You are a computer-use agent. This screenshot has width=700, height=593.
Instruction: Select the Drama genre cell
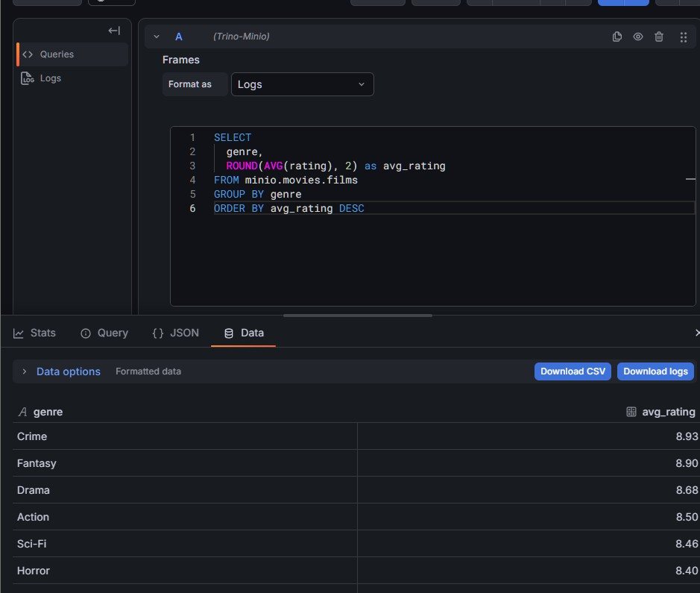click(185, 490)
